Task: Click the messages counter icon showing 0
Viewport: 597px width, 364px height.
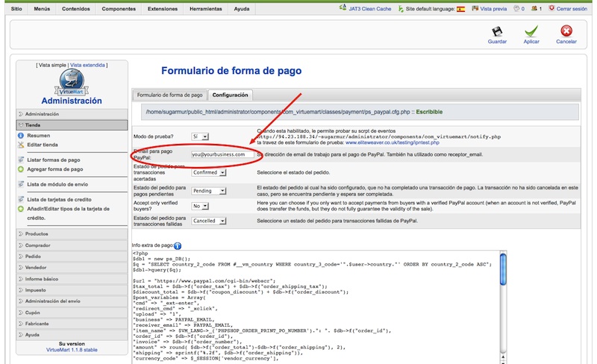Action: tap(516, 8)
